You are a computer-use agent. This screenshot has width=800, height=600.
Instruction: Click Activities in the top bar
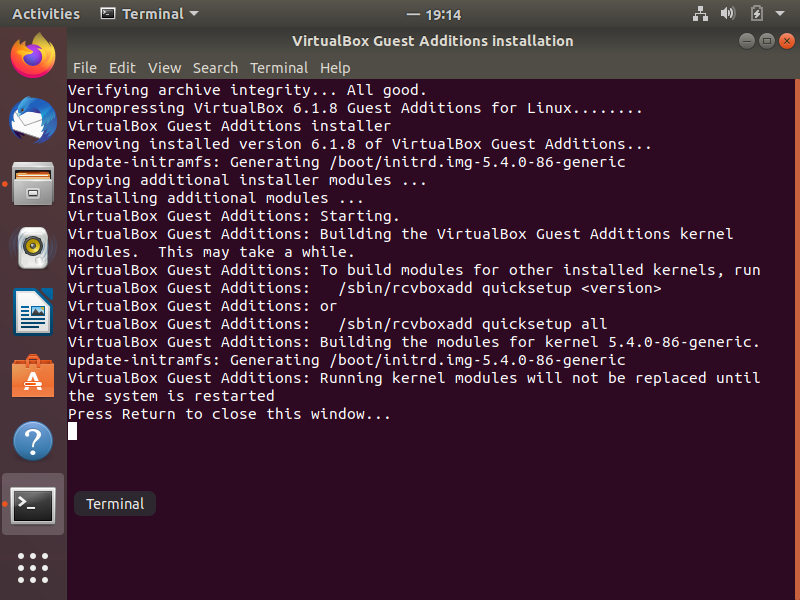46,14
